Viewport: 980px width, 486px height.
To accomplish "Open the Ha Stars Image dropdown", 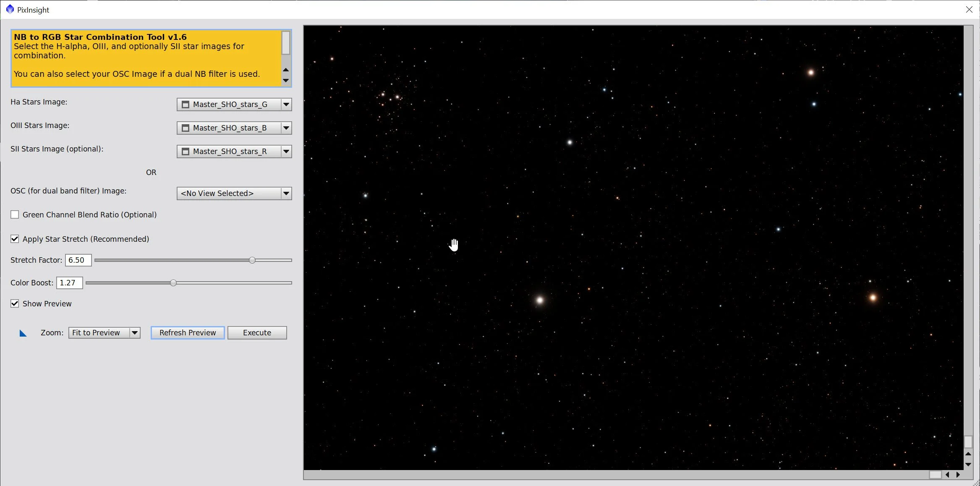I will 286,105.
